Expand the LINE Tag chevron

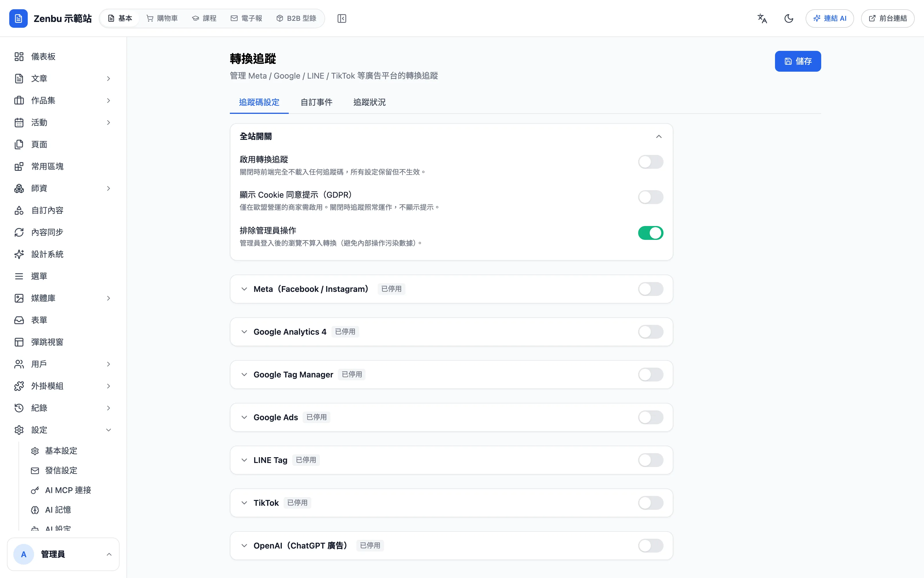[x=244, y=460]
